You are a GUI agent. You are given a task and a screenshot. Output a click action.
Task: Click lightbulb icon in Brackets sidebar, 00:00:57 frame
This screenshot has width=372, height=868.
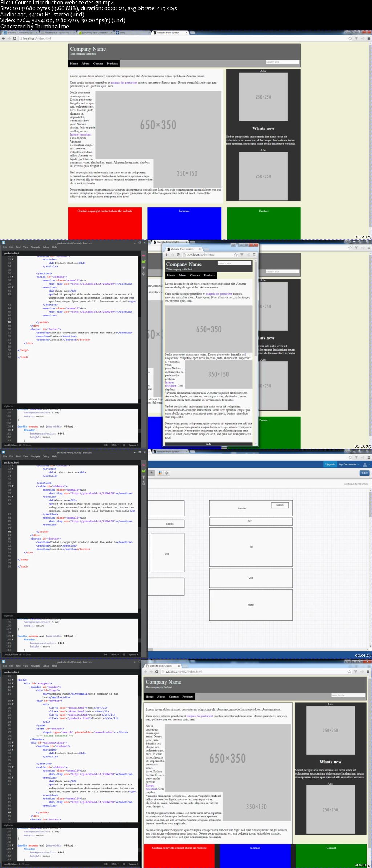tap(143, 268)
